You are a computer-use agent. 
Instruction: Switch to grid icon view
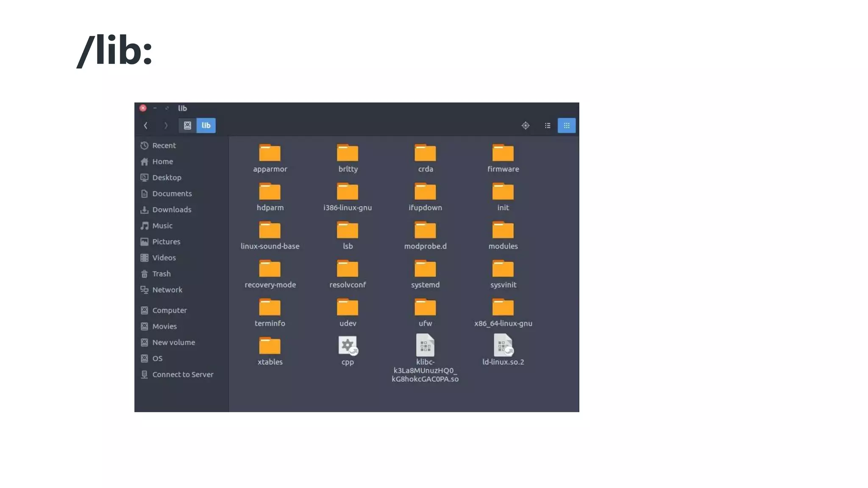[566, 125]
